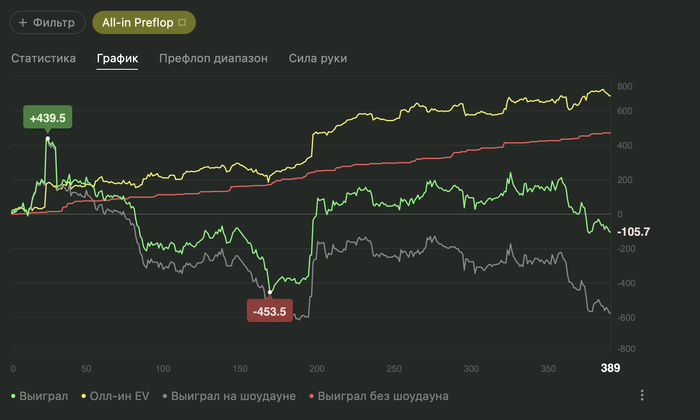Click the plus Фильтр add button
This screenshot has height=420, width=700.
(x=45, y=21)
